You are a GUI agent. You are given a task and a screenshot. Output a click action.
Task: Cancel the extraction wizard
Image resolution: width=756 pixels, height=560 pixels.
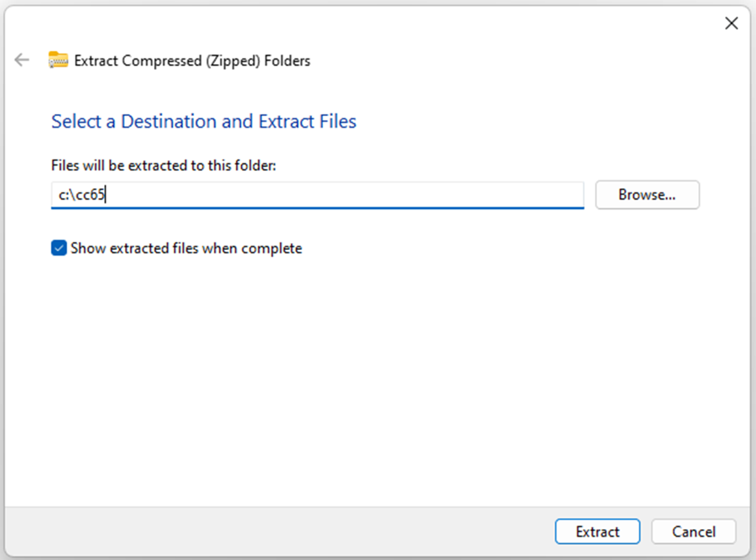tap(693, 531)
